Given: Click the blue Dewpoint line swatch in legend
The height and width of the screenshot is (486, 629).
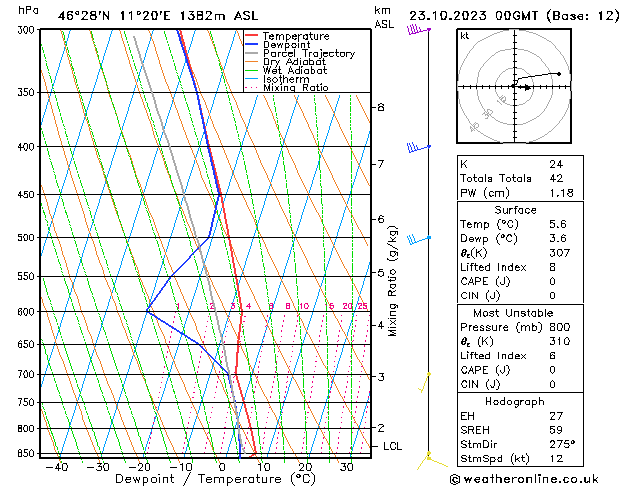Looking at the screenshot, I should click(x=252, y=45).
